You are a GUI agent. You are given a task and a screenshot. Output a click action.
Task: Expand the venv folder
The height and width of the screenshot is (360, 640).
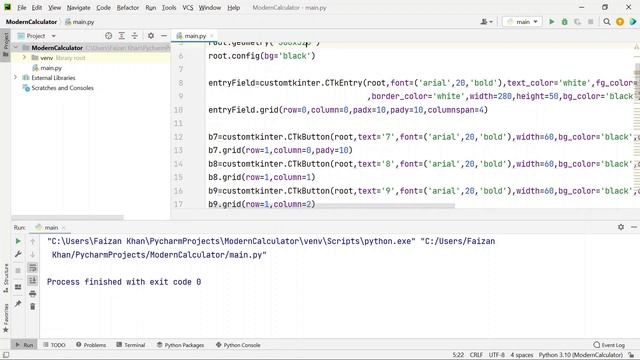tap(24, 58)
